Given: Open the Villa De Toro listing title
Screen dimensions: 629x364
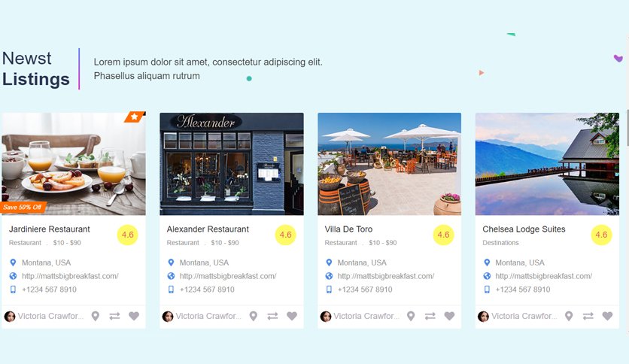Looking at the screenshot, I should coord(348,229).
